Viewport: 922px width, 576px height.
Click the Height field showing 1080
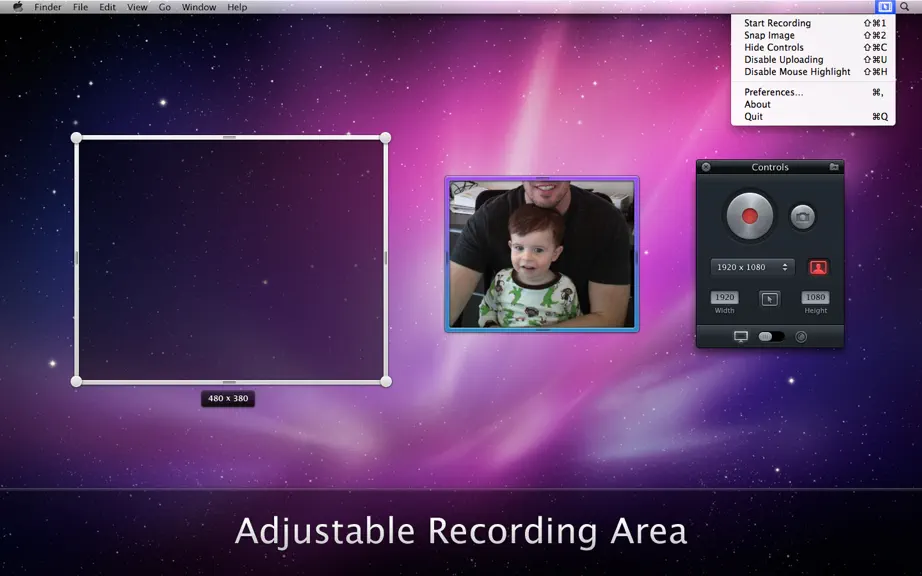[816, 297]
